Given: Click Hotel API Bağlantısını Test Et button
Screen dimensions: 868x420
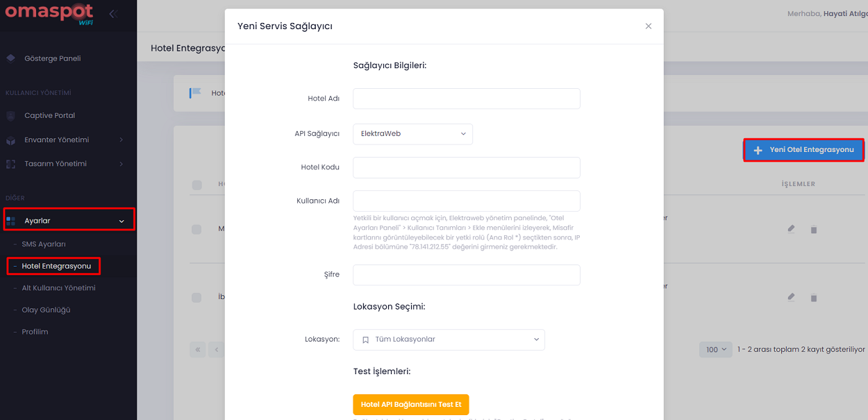Looking at the screenshot, I should click(411, 404).
